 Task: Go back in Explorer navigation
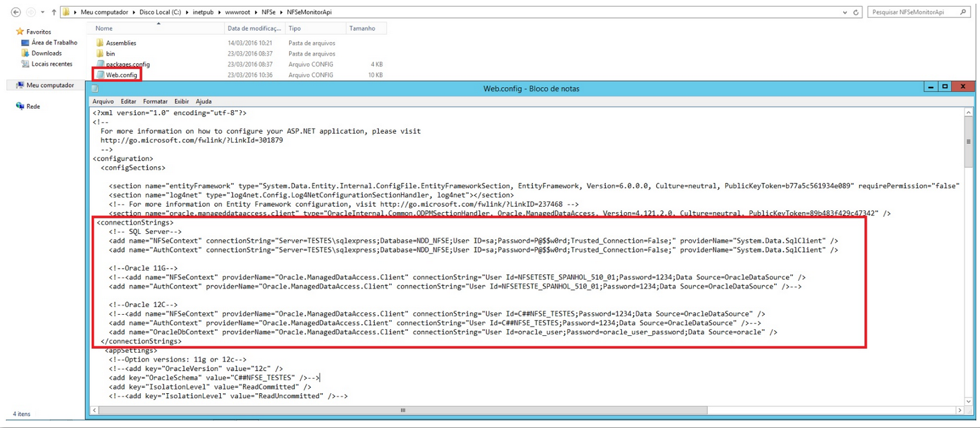click(16, 12)
